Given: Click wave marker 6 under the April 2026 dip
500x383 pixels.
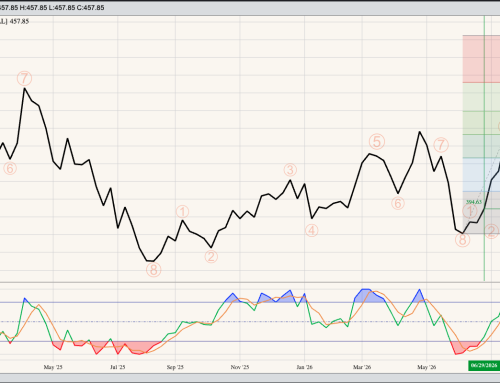Looking at the screenshot, I should (x=398, y=203).
